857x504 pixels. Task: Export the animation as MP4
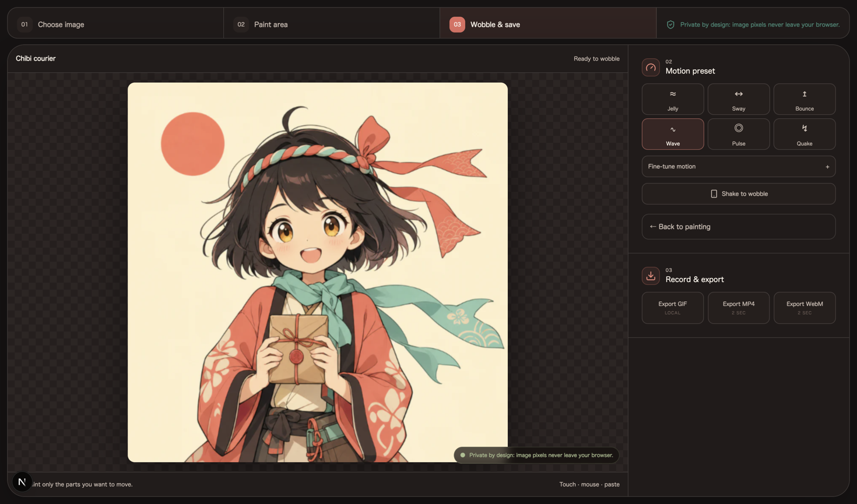point(739,308)
